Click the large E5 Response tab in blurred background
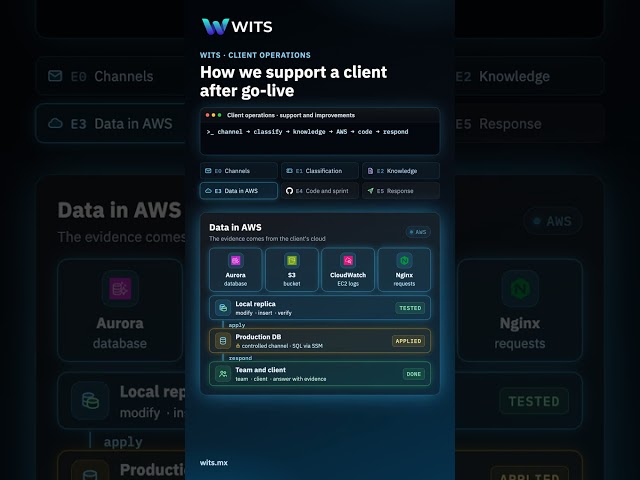This screenshot has height=480, width=640. click(x=529, y=123)
